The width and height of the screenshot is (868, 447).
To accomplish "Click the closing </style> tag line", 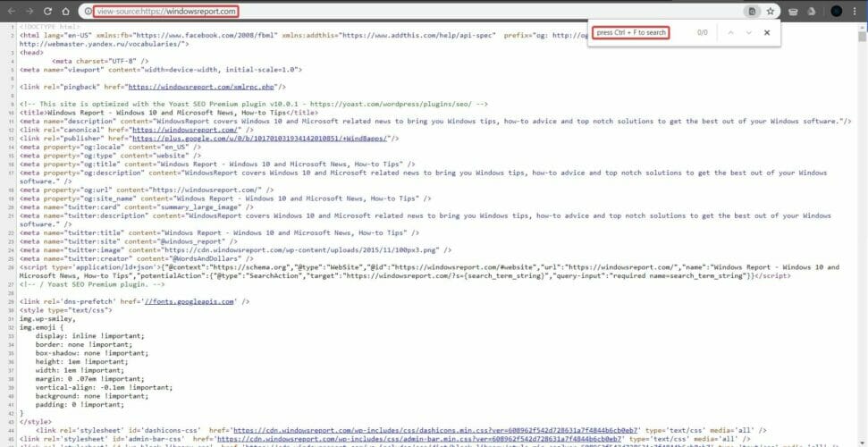I will [36, 421].
